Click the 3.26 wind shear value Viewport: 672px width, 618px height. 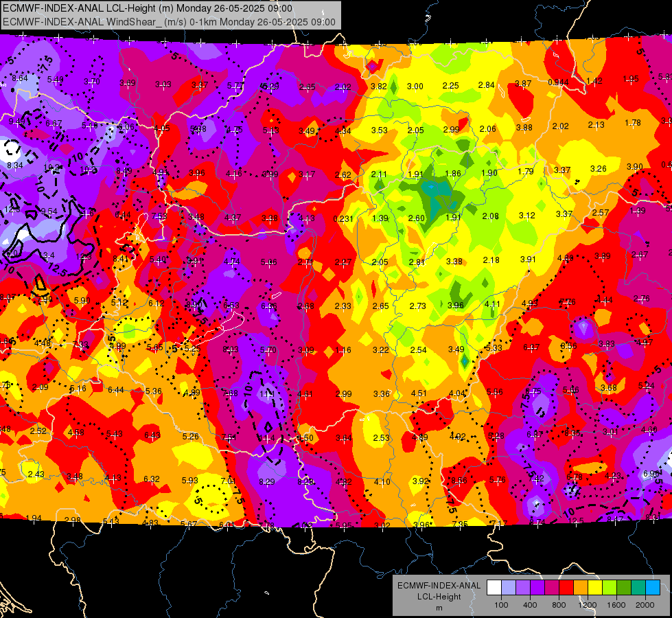coord(599,168)
